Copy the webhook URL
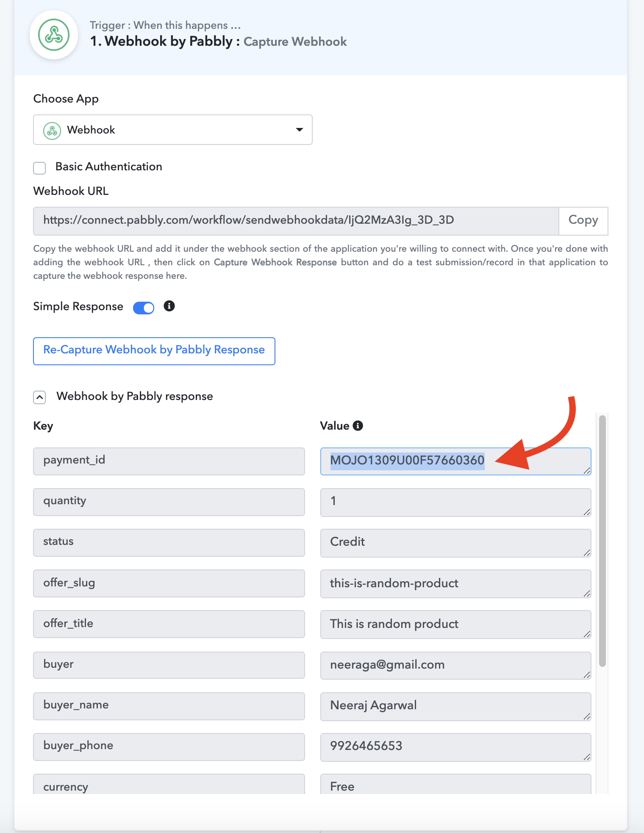Screen dimensions: 644x833 (x=583, y=220)
